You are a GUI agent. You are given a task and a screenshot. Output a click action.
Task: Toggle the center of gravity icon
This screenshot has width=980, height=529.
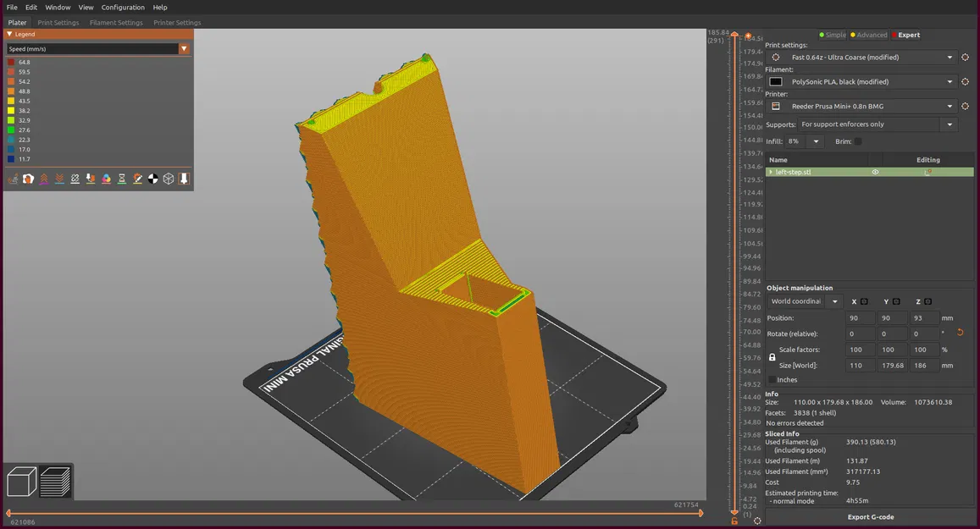tap(153, 179)
